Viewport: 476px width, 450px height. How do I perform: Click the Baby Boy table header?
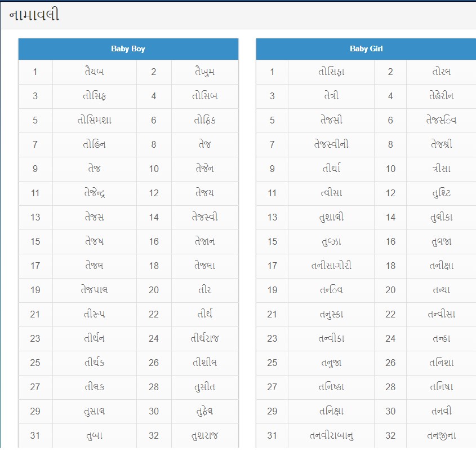point(128,49)
